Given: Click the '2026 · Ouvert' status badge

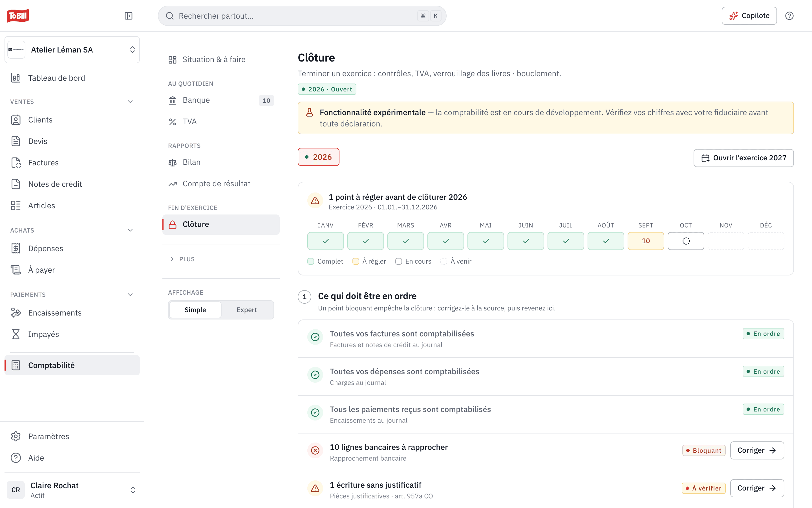Looking at the screenshot, I should tap(327, 89).
